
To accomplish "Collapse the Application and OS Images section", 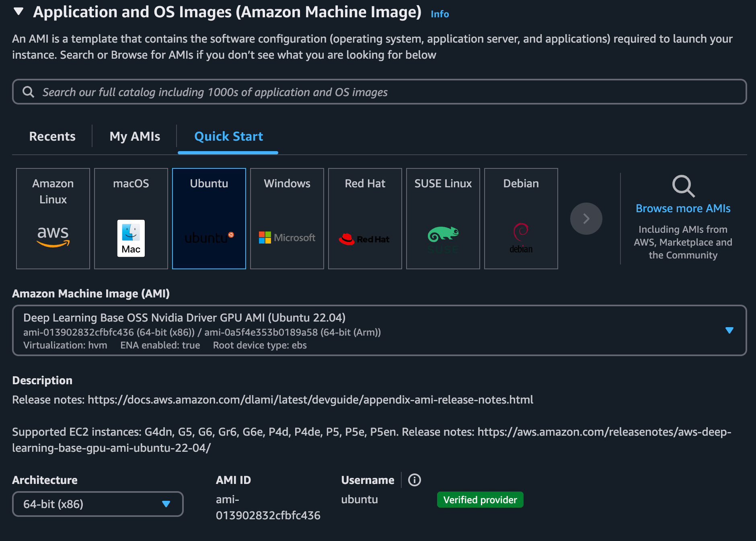I will pyautogui.click(x=18, y=12).
